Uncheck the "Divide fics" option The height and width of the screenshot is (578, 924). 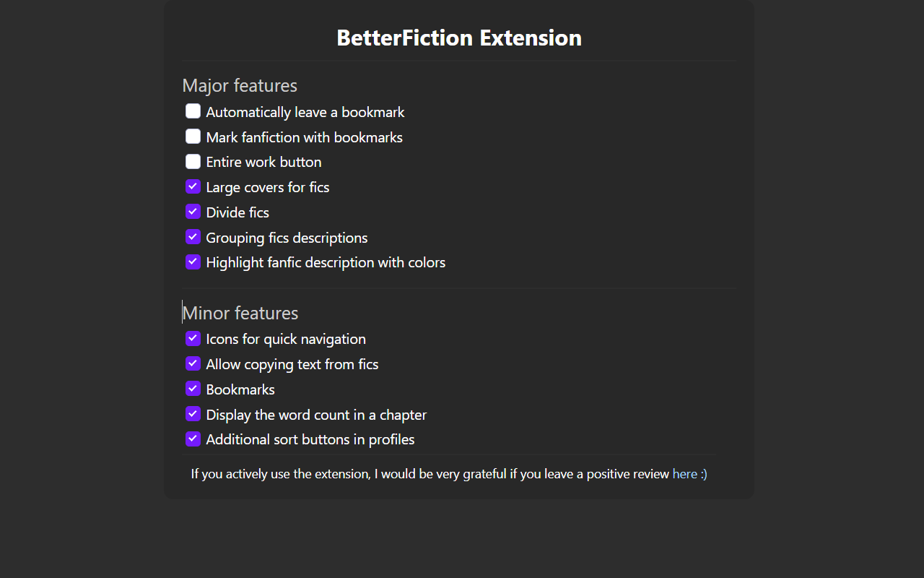[193, 211]
